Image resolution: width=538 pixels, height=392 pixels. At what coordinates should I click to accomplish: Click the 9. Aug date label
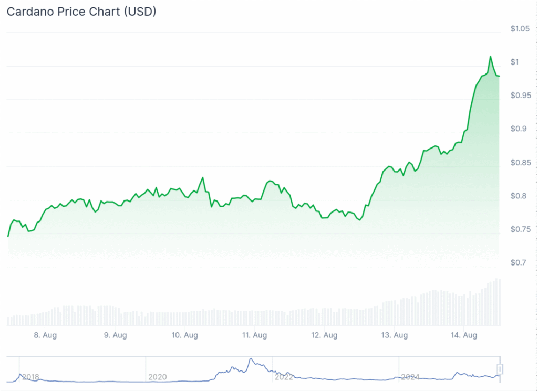(115, 335)
